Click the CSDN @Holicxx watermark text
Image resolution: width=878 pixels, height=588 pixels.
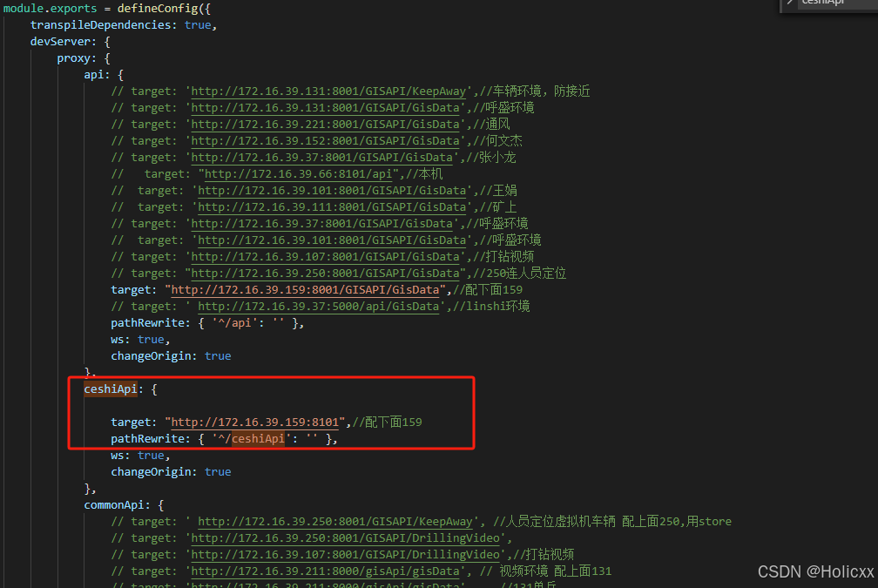point(815,571)
